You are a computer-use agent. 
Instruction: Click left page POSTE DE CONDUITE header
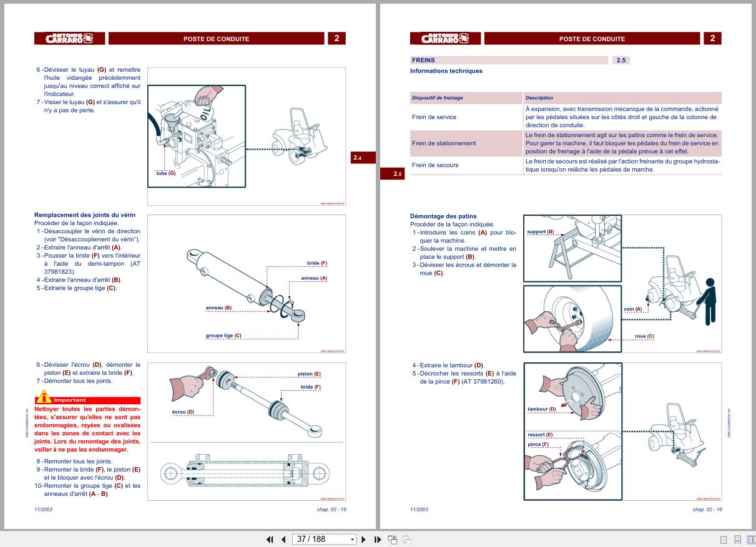pos(216,39)
